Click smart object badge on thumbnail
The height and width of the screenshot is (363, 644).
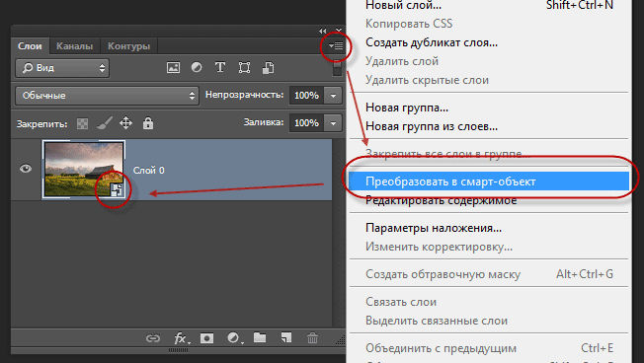click(x=118, y=190)
